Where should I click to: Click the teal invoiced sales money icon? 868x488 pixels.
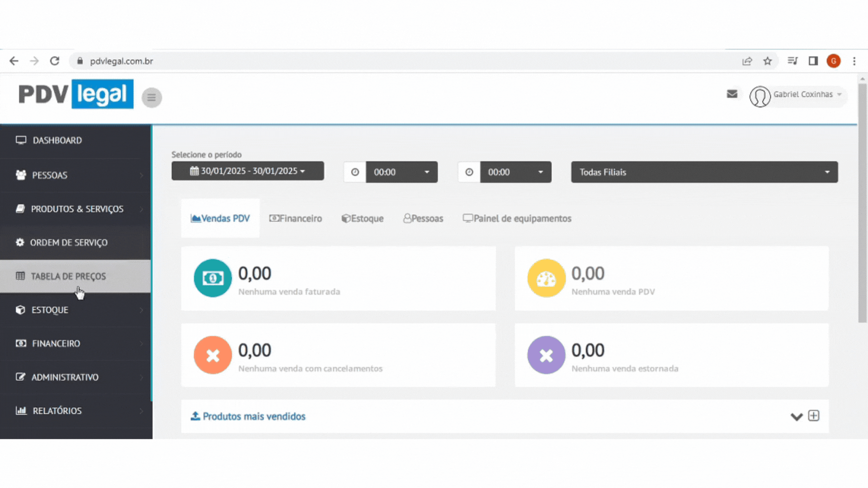tap(212, 278)
